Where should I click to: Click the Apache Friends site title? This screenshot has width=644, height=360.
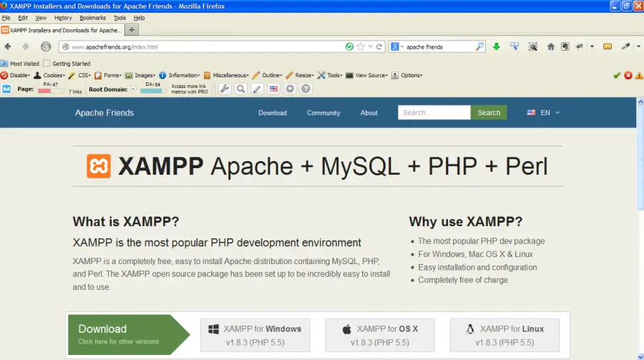pyautogui.click(x=104, y=112)
